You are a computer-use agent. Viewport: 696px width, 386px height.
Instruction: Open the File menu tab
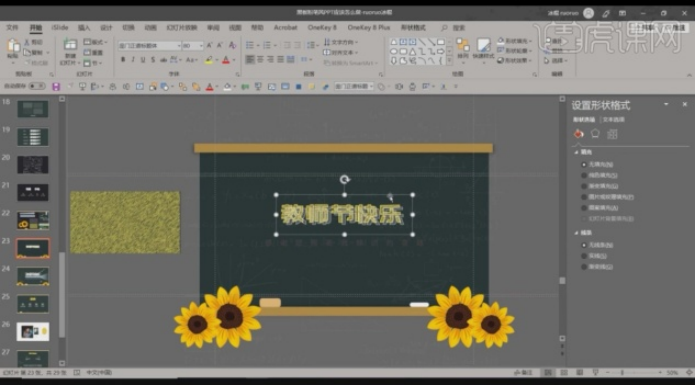pyautogui.click(x=12, y=28)
